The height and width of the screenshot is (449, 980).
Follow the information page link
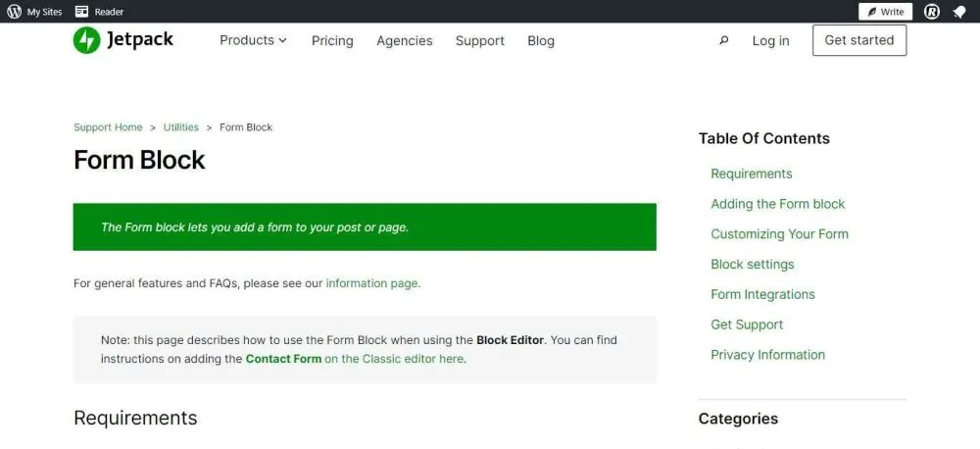pos(371,283)
